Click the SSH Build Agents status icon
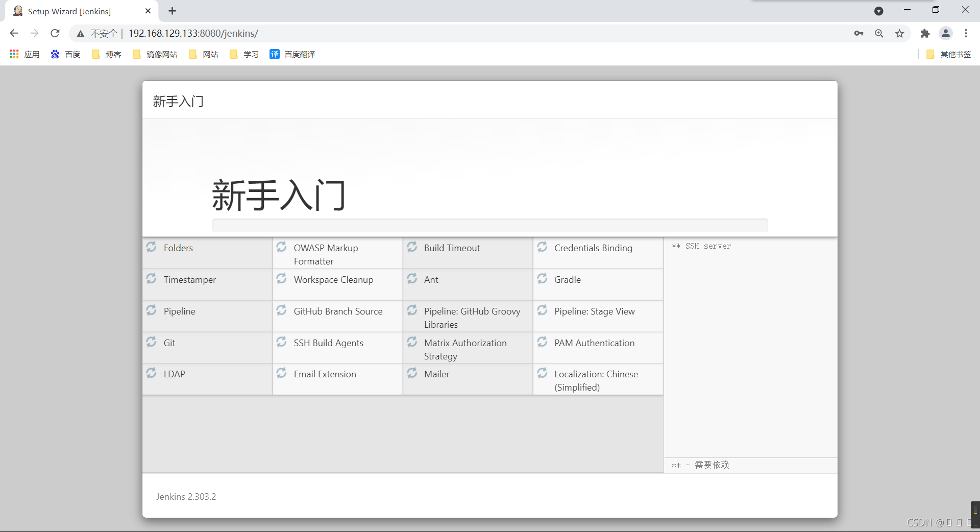Image resolution: width=980 pixels, height=532 pixels. tap(282, 342)
